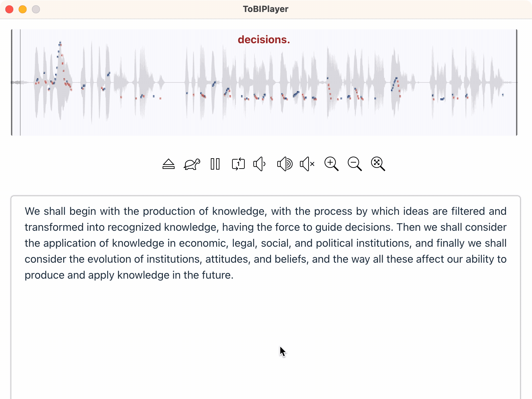Screen dimensions: 532x399
Task: Zoom in on the waveform
Action: (331, 164)
